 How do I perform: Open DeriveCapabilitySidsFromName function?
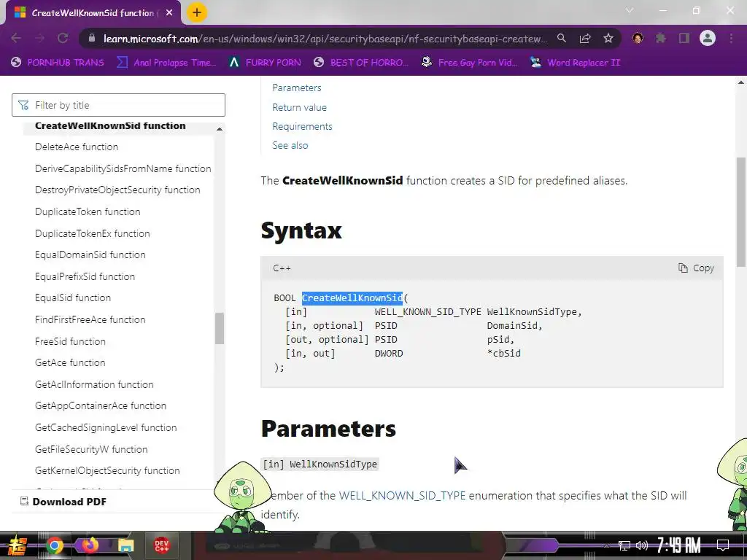click(123, 168)
